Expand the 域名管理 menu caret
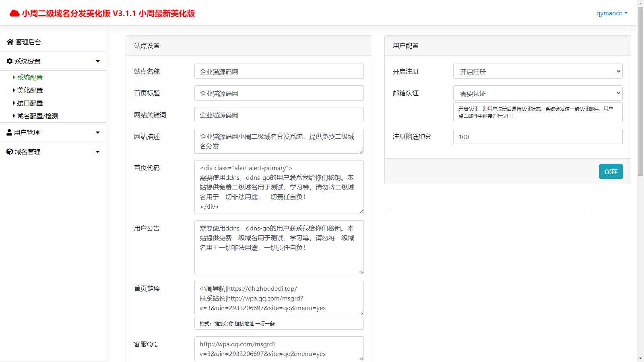The height and width of the screenshot is (362, 644). tap(97, 152)
